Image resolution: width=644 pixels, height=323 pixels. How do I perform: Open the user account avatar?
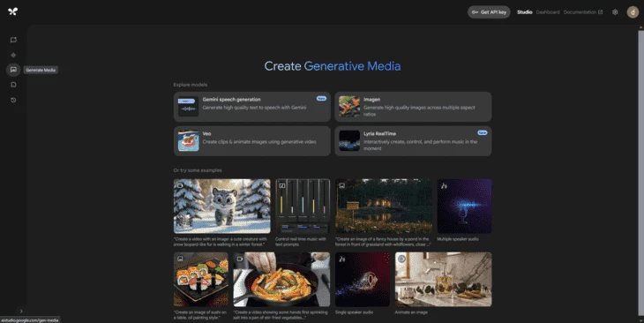click(633, 12)
